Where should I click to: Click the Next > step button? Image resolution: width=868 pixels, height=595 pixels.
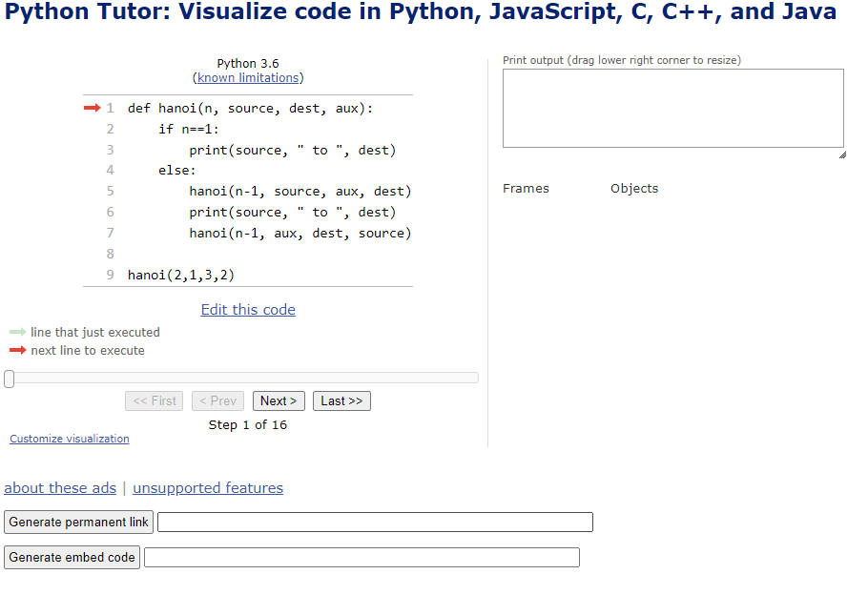click(279, 400)
